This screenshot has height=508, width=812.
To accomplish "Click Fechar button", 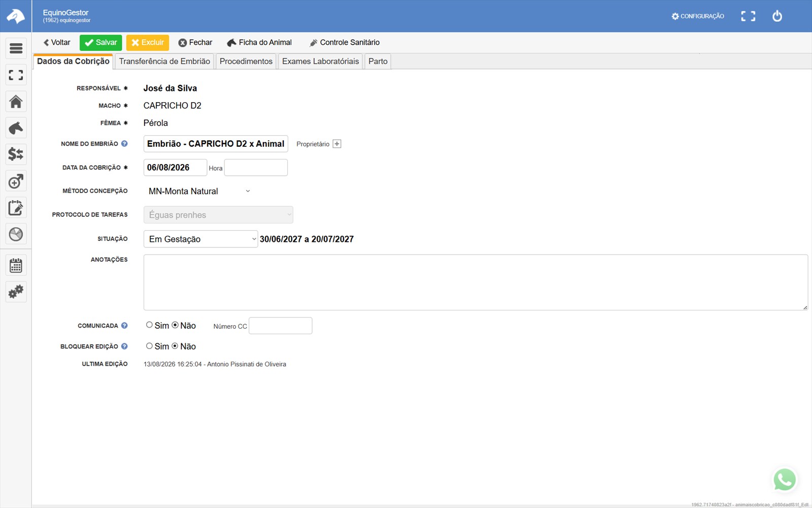I will point(195,43).
